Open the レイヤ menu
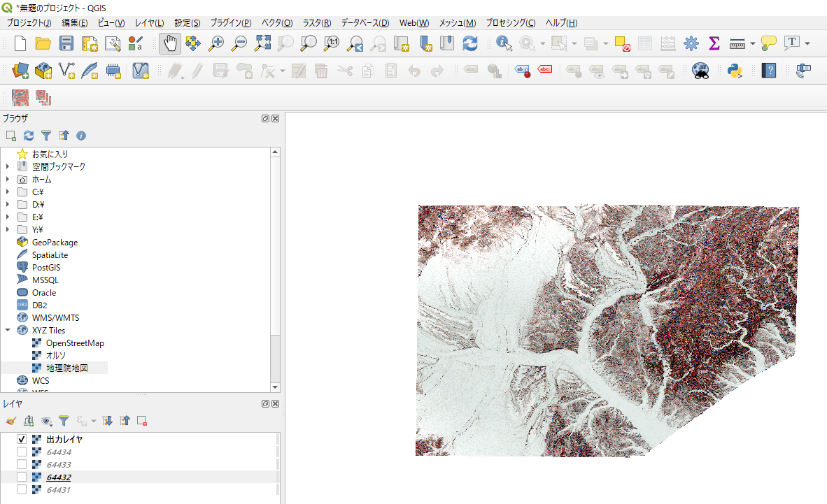The height and width of the screenshot is (504, 827). [x=149, y=22]
